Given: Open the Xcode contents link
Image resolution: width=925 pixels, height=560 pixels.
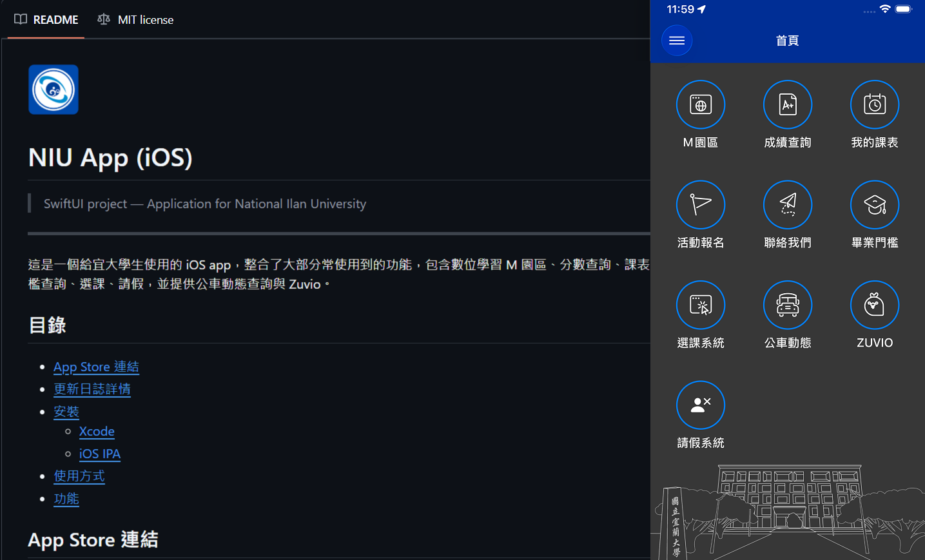Looking at the screenshot, I should 97,431.
